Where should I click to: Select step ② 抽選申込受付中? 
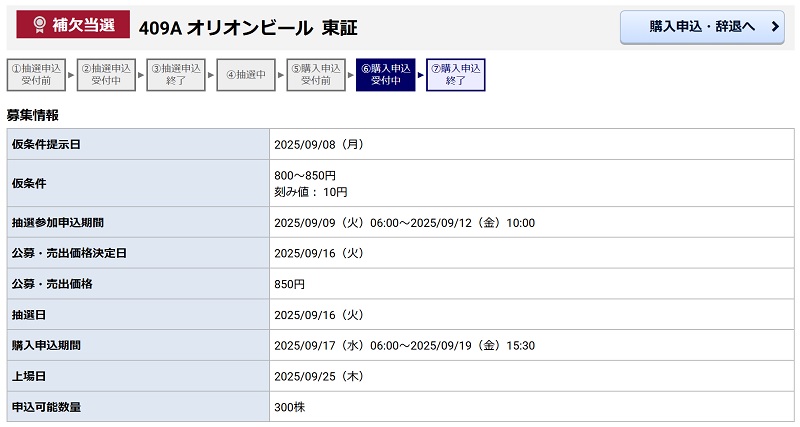[106, 76]
